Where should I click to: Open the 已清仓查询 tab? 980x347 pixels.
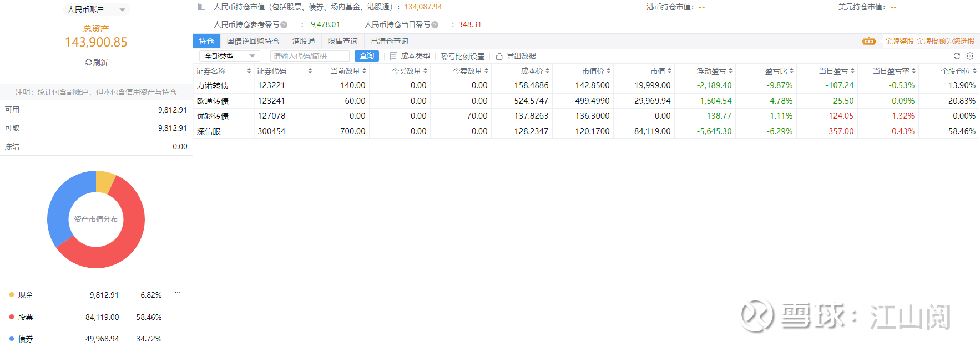390,41
